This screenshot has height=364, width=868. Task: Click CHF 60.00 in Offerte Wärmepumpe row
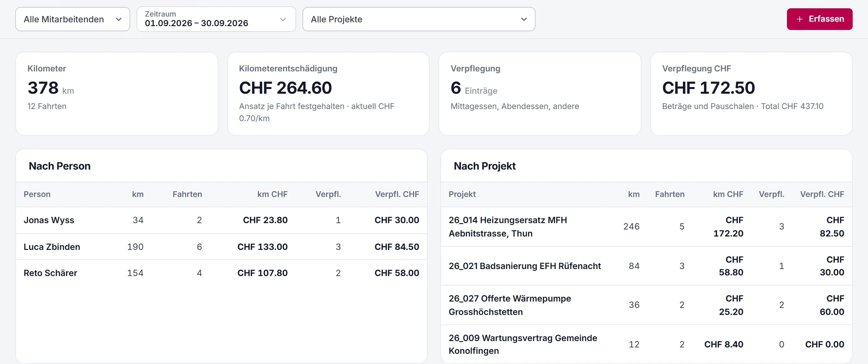pyautogui.click(x=832, y=305)
